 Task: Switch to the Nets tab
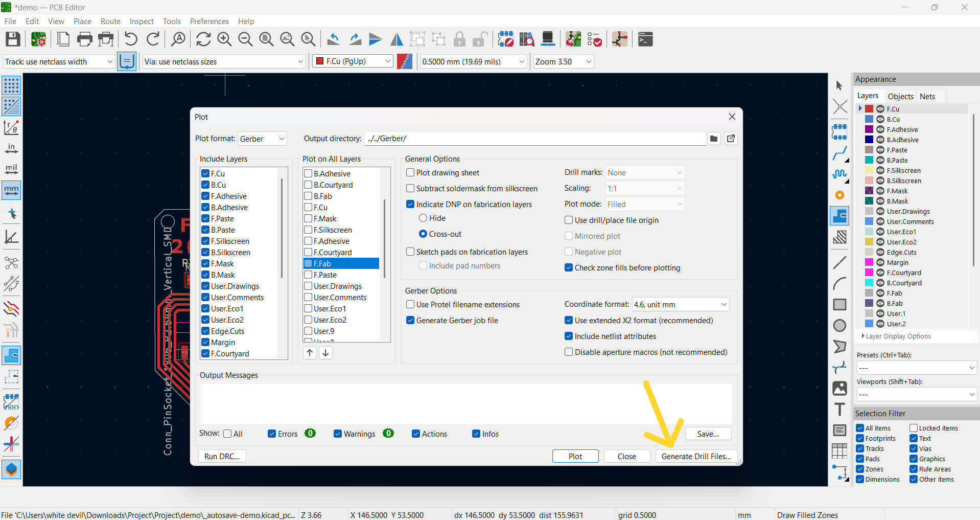[x=927, y=96]
